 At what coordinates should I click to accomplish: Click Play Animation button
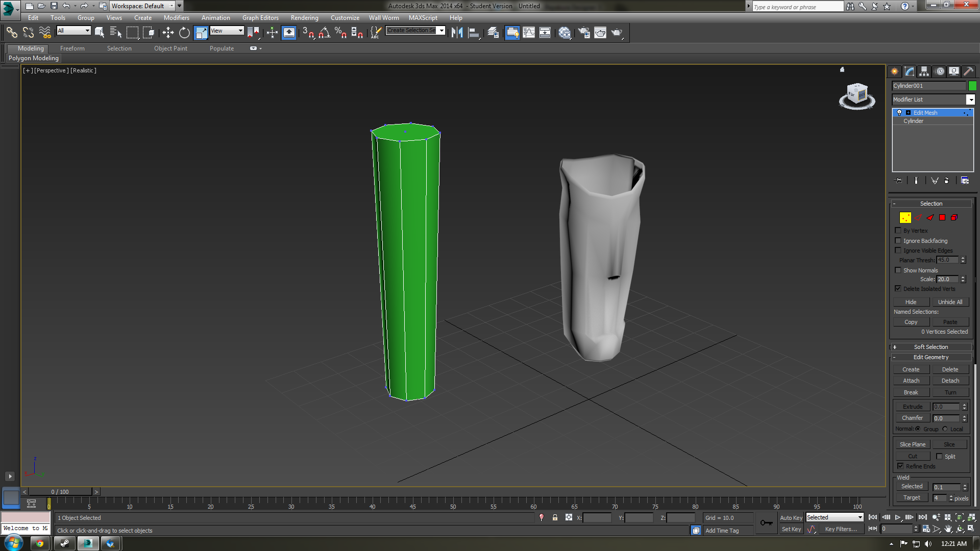(898, 517)
